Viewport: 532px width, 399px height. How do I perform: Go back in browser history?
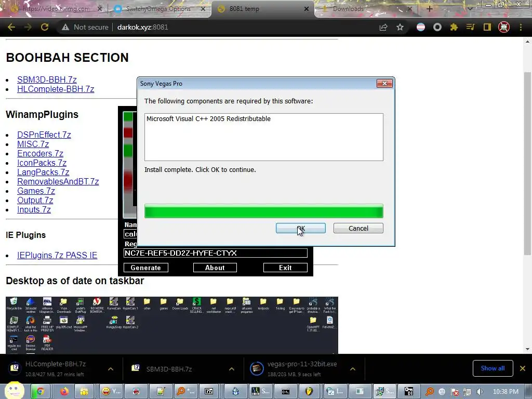tap(11, 27)
